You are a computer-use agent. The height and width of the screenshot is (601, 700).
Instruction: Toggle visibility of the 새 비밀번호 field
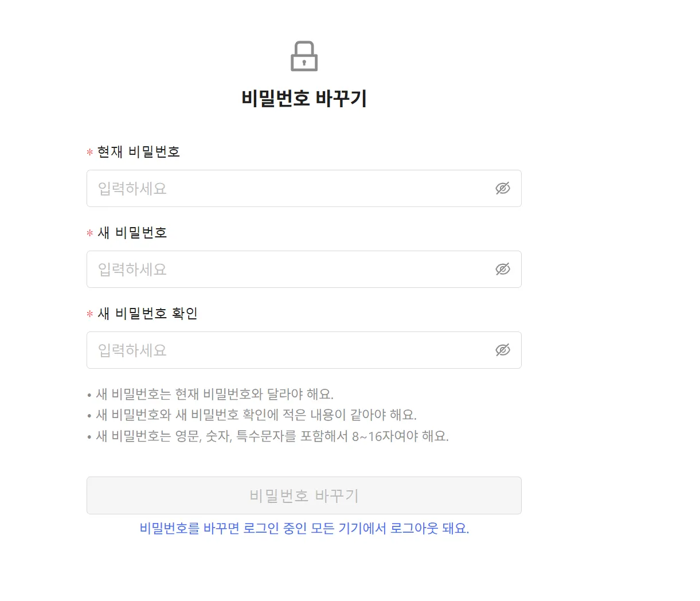click(502, 269)
